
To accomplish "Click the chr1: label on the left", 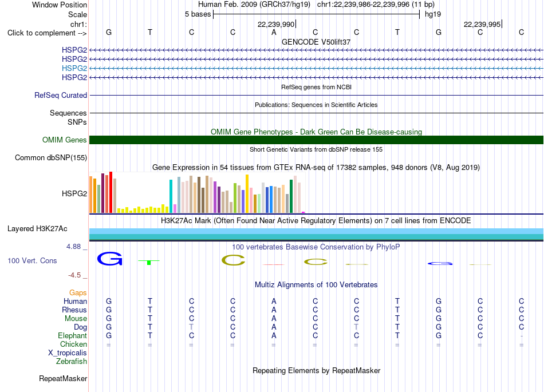I will [x=78, y=24].
